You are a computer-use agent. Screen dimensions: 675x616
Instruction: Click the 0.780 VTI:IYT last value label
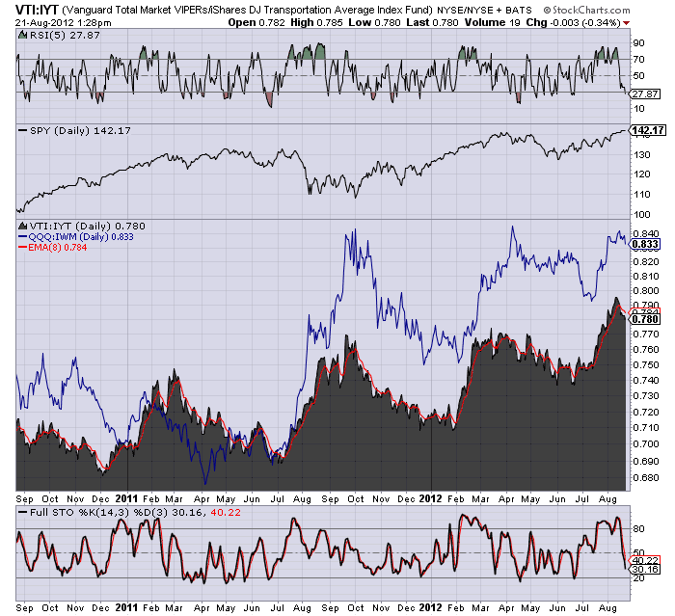coord(644,319)
